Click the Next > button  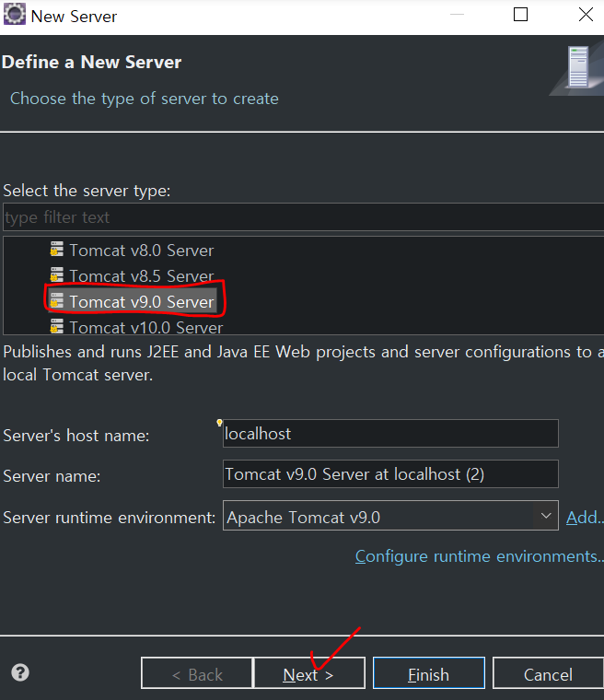pyautogui.click(x=309, y=673)
